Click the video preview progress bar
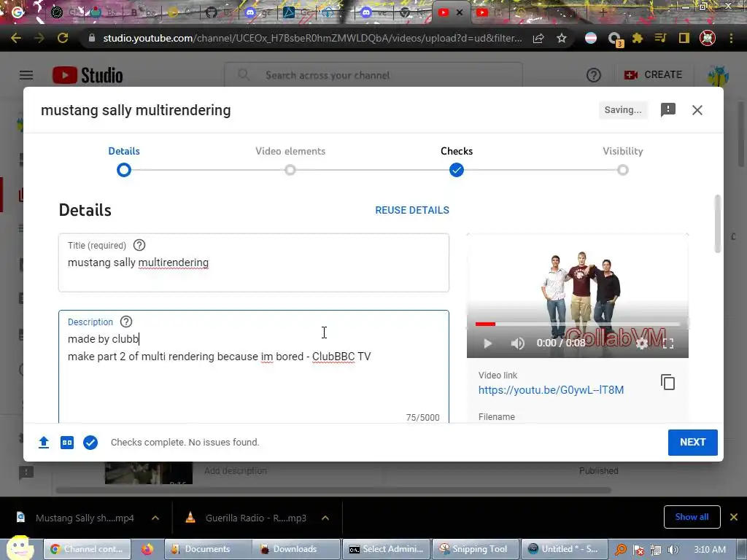Image resolution: width=747 pixels, height=560 pixels. (578, 324)
